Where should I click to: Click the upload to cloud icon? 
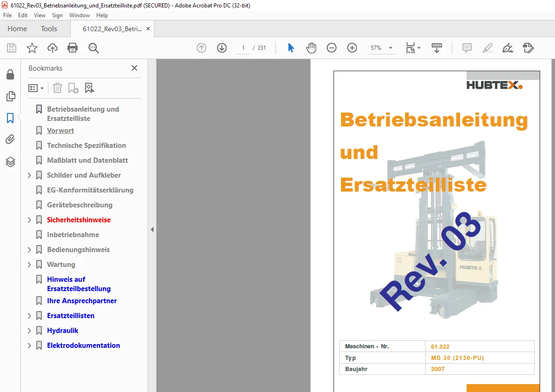(x=53, y=48)
